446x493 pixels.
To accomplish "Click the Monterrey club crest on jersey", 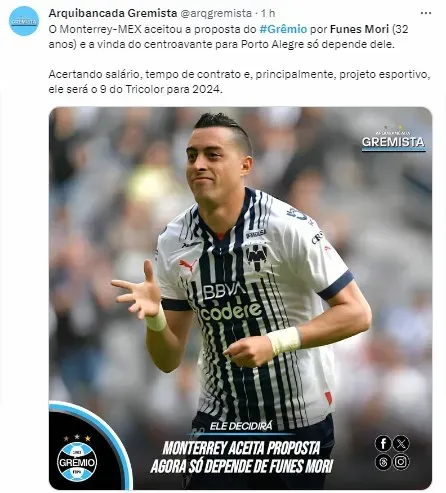I will click(257, 257).
